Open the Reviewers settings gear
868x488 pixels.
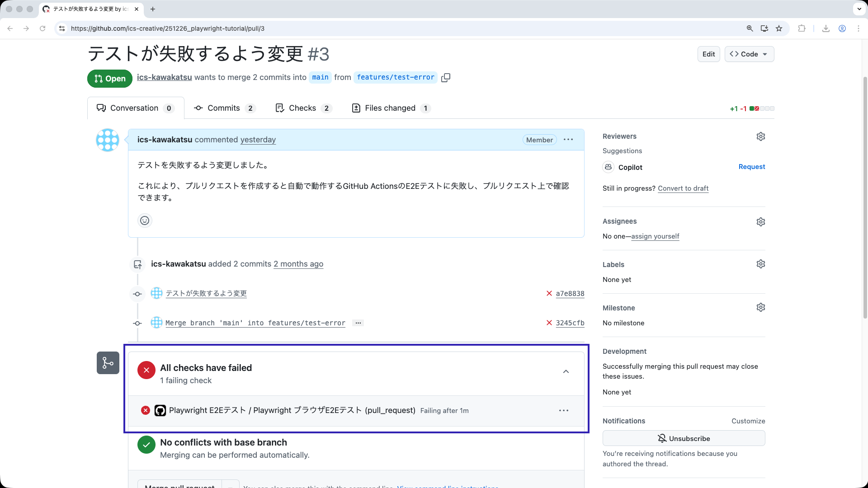pyautogui.click(x=760, y=136)
